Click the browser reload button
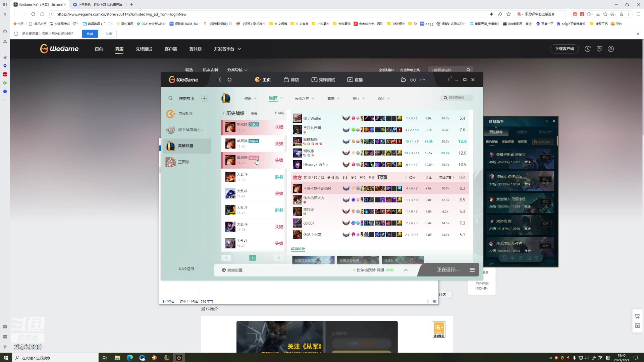The width and height of the screenshot is (644, 362). tap(33, 14)
